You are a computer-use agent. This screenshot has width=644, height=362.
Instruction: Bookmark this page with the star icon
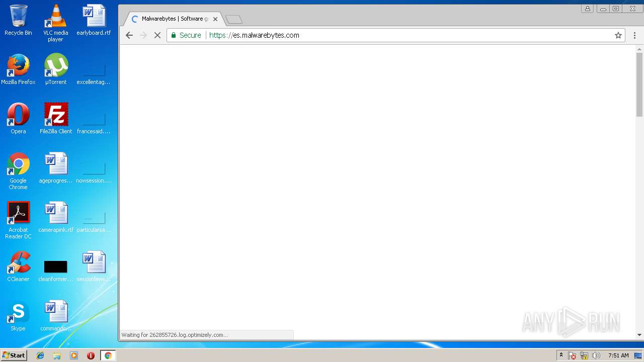(x=618, y=35)
